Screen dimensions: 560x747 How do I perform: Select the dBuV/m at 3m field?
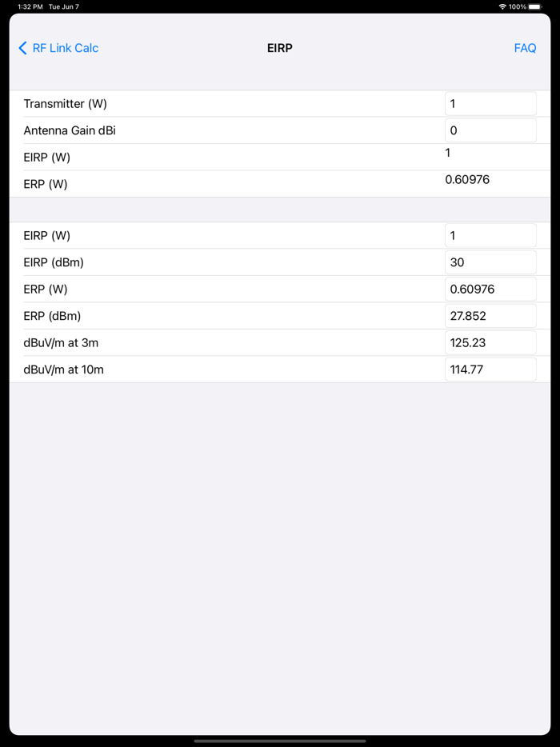pos(490,342)
